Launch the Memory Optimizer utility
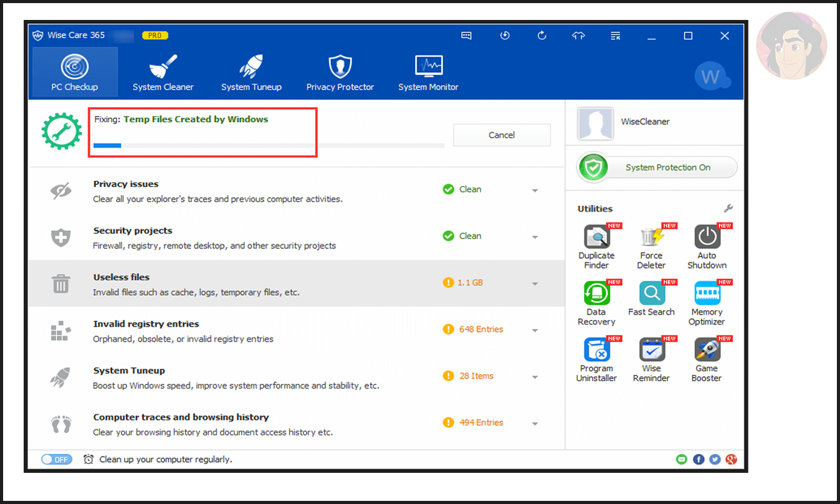This screenshot has height=504, width=840. point(707,303)
